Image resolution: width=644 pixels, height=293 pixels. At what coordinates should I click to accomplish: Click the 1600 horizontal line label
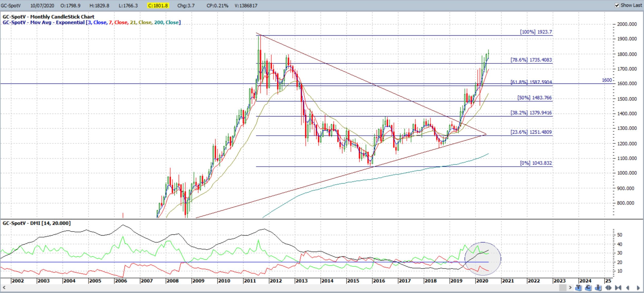coord(607,80)
